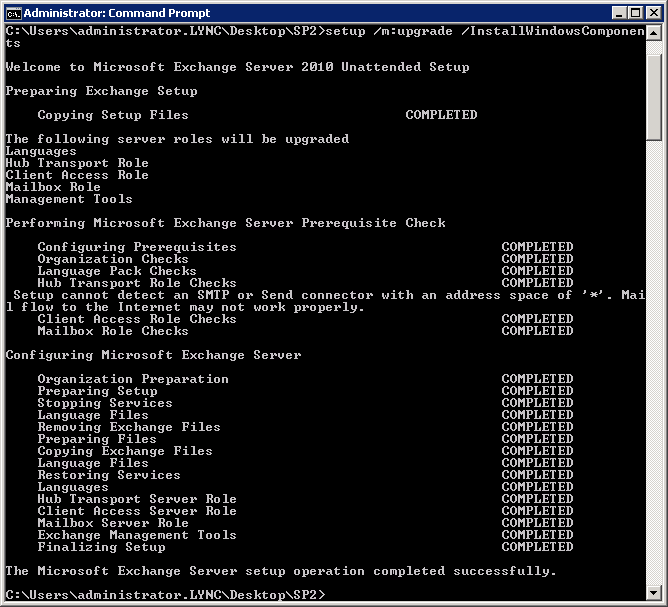This screenshot has width=668, height=607.
Task: Click the setup /m:upgrade command line
Action: click(x=325, y=37)
